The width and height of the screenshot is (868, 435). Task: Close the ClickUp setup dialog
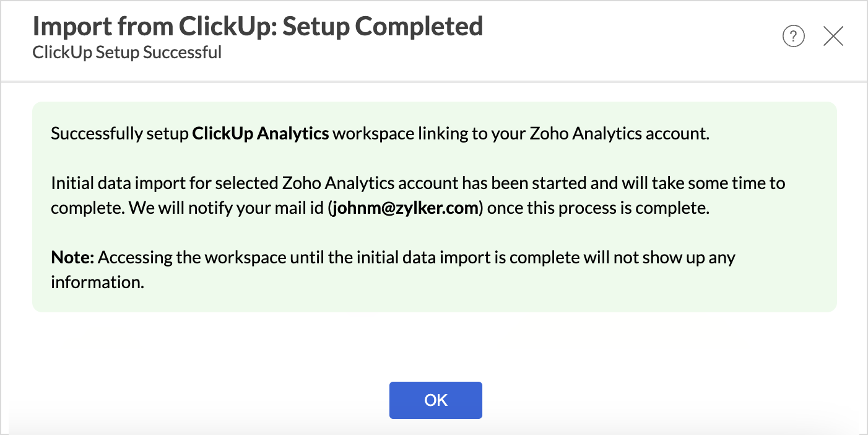[833, 37]
